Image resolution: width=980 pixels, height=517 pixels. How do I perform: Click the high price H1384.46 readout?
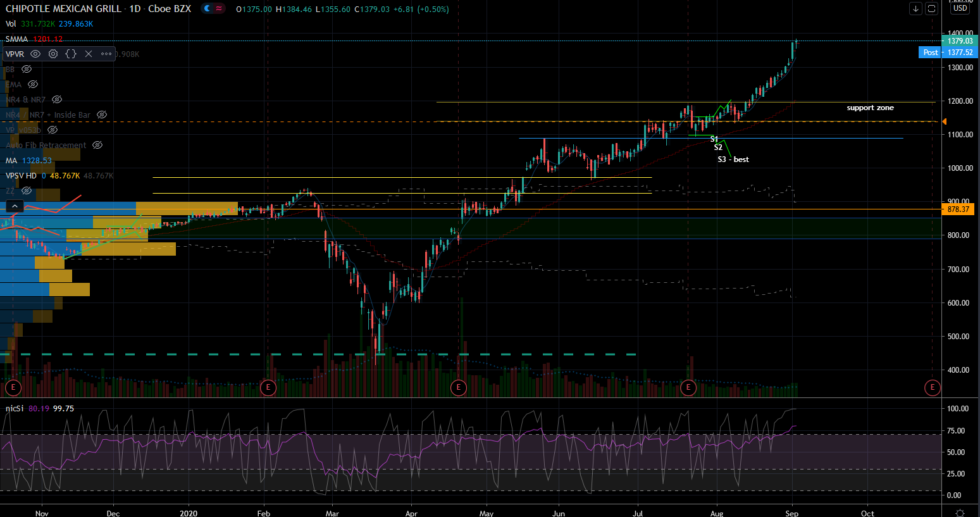(294, 9)
